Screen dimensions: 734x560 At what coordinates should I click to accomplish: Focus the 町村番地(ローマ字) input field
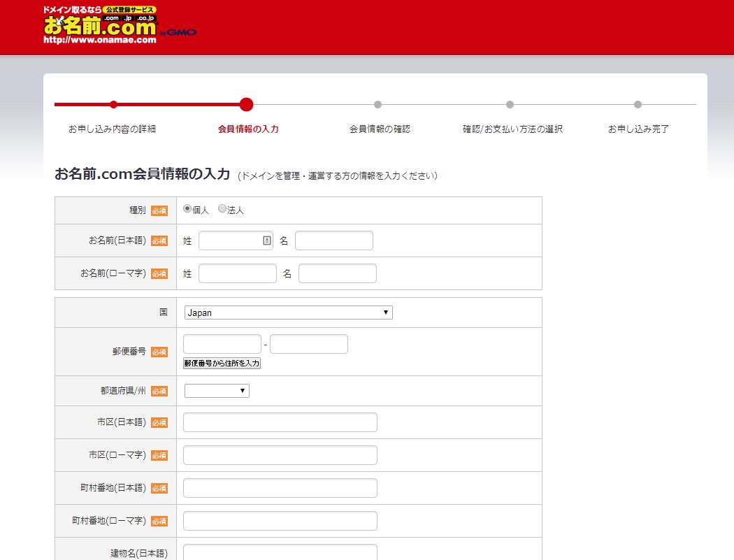pos(280,521)
